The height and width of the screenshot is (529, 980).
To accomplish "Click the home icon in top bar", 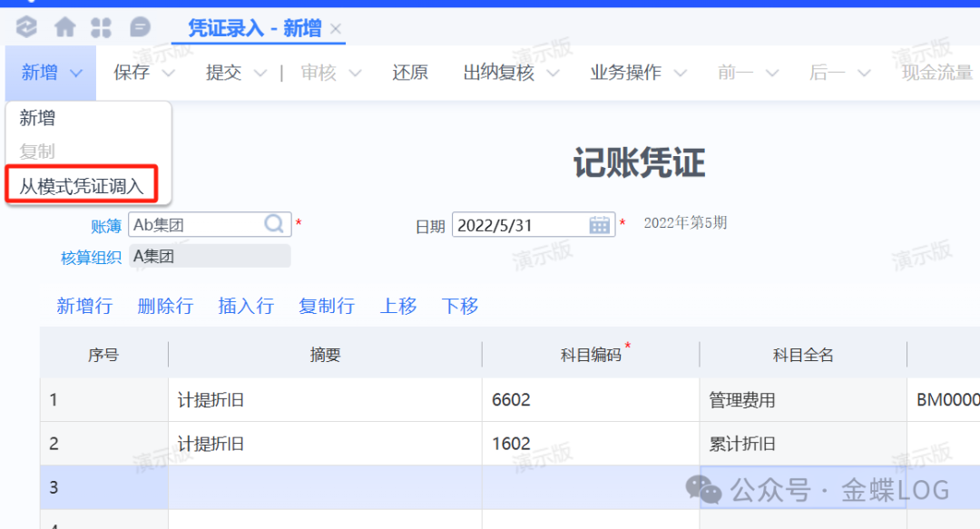I will (x=65, y=27).
